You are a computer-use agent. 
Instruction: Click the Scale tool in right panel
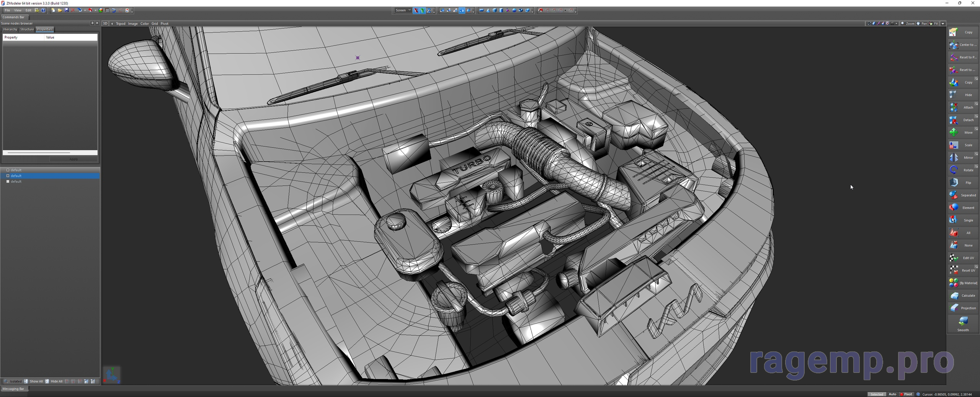point(963,145)
